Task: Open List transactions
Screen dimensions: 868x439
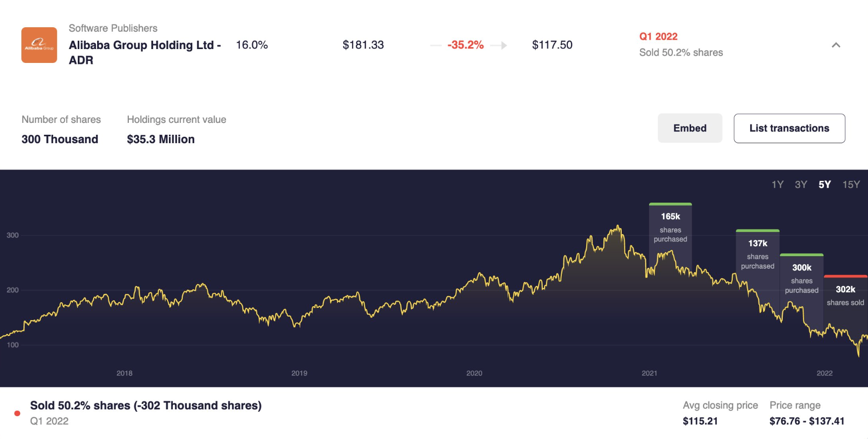Action: [x=789, y=128]
